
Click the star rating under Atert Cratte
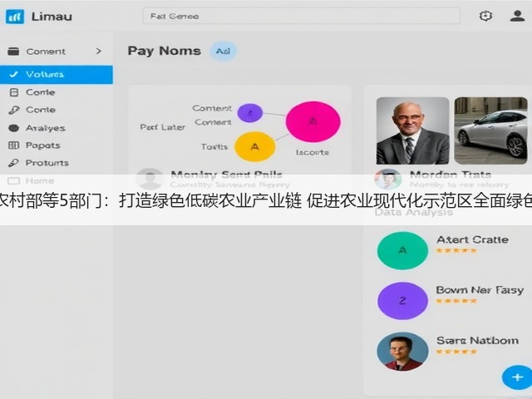tap(456, 251)
